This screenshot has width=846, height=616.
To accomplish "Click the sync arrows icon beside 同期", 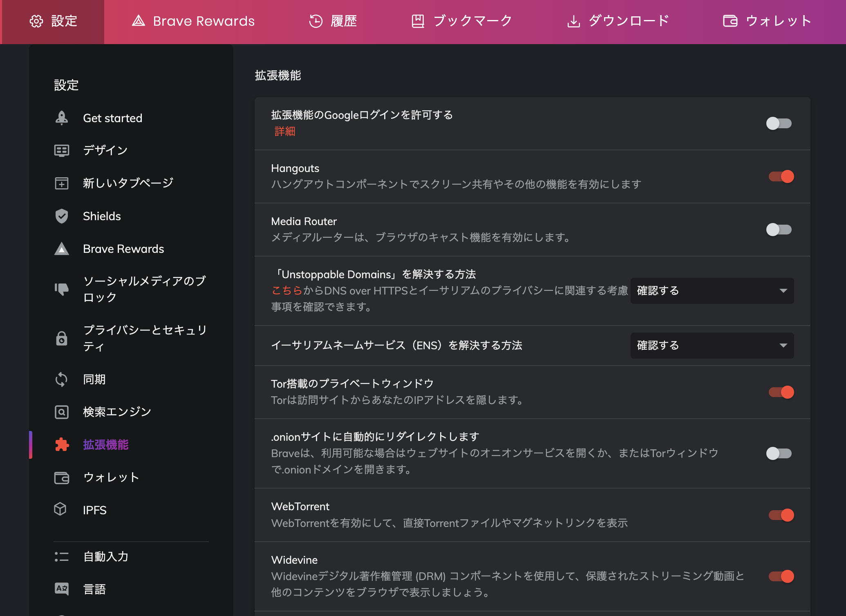I will [62, 379].
